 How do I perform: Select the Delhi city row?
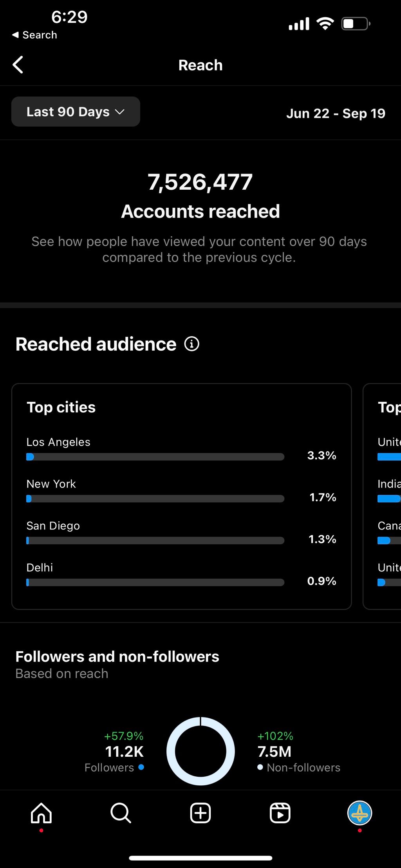181,574
